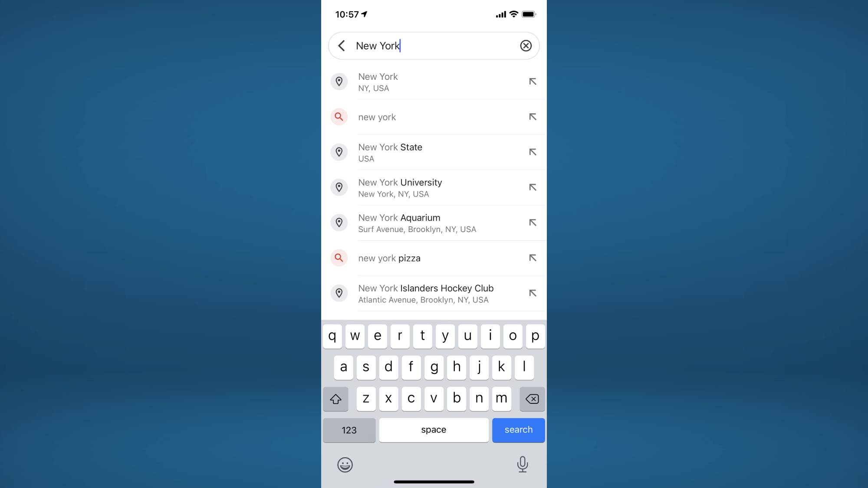Select New York NY USA from suggestions
868x488 pixels.
click(x=434, y=82)
